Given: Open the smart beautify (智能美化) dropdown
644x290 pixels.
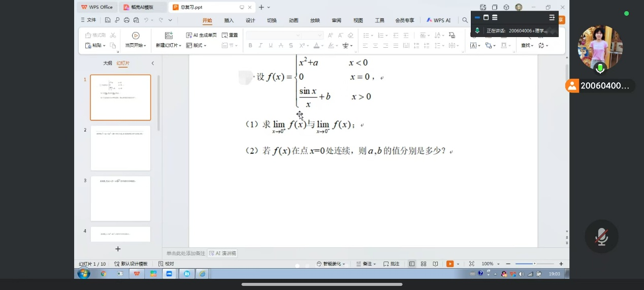Looking at the screenshot, I should (x=331, y=264).
